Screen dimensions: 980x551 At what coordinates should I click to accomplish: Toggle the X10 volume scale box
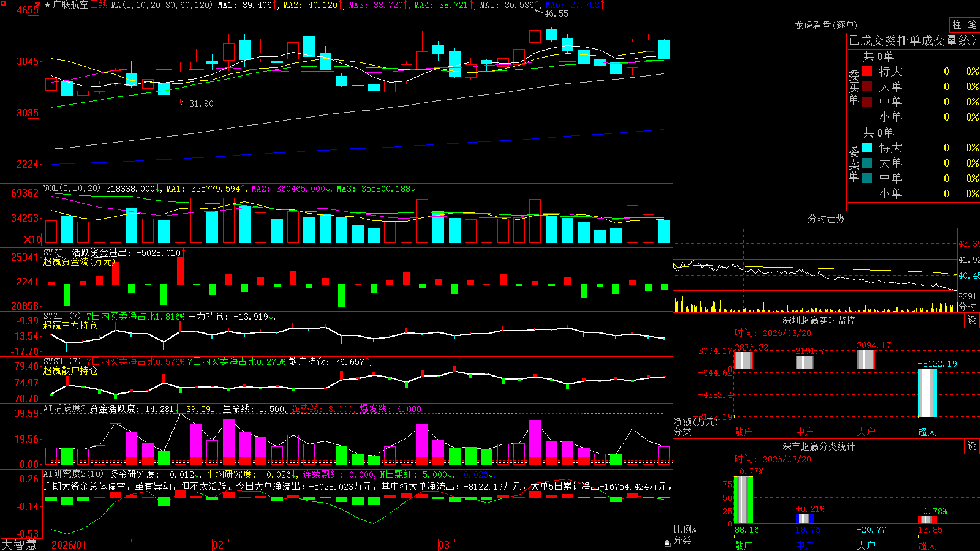pyautogui.click(x=32, y=239)
